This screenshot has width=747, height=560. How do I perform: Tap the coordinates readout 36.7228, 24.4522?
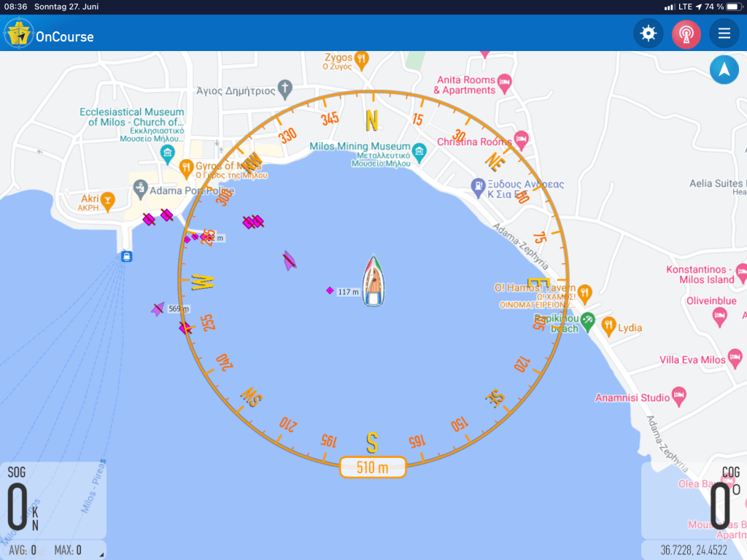tap(694, 550)
